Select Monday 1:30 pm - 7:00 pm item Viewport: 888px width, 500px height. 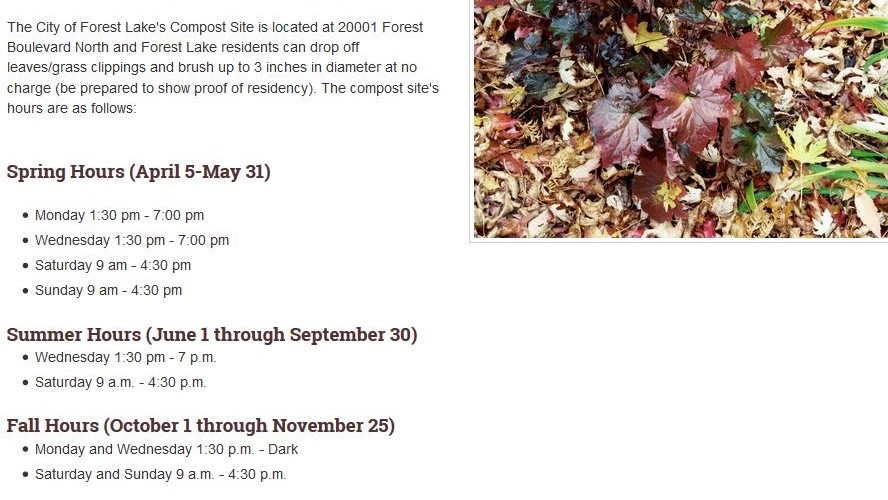click(119, 215)
